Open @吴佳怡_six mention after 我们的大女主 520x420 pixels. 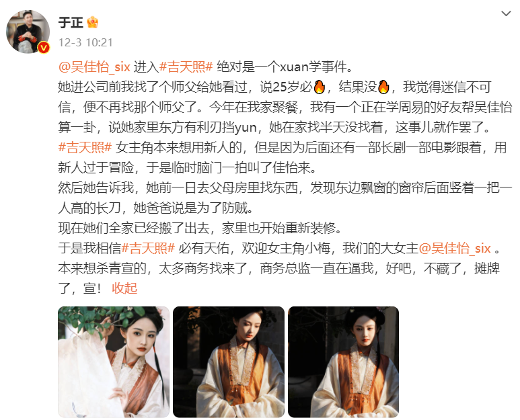tap(455, 248)
